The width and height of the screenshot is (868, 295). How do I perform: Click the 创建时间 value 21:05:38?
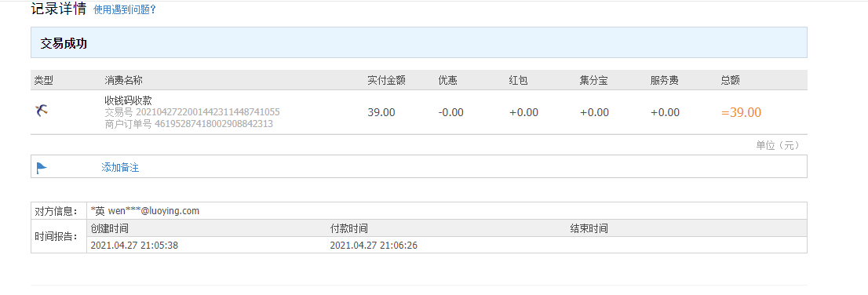(134, 246)
